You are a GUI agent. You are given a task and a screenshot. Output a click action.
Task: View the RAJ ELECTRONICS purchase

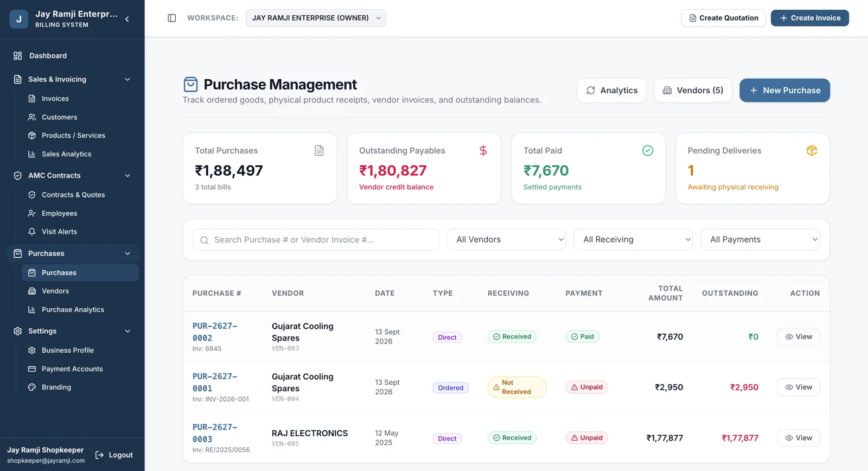[x=799, y=438]
